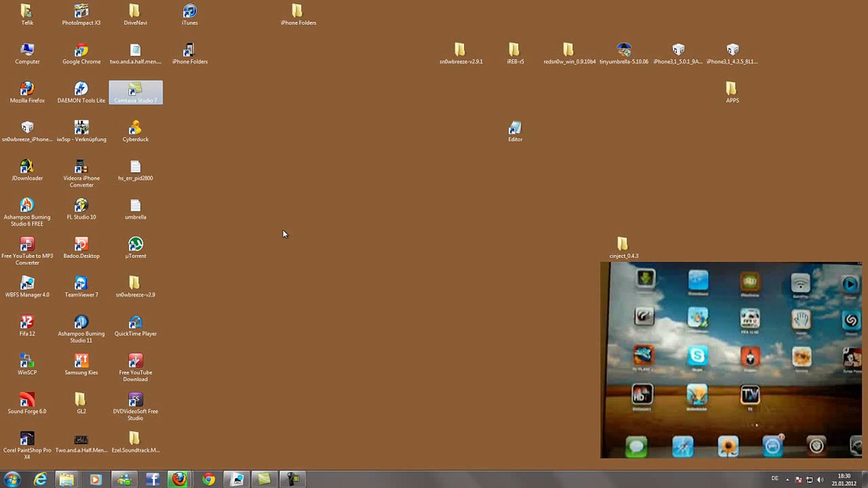868x488 pixels.
Task: Launch WBFS Manager 4.0 shortcut
Action: point(27,287)
